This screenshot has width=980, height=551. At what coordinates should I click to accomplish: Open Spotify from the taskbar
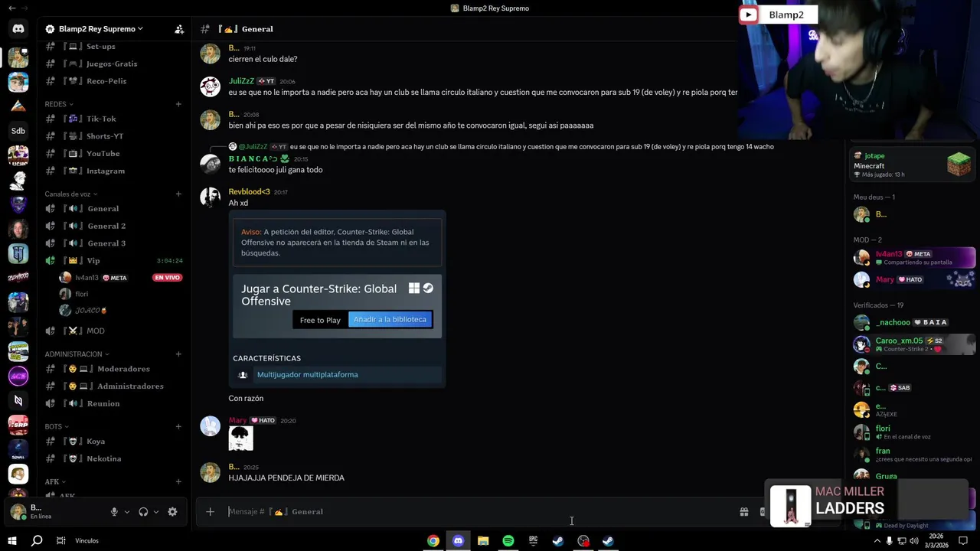(x=508, y=541)
